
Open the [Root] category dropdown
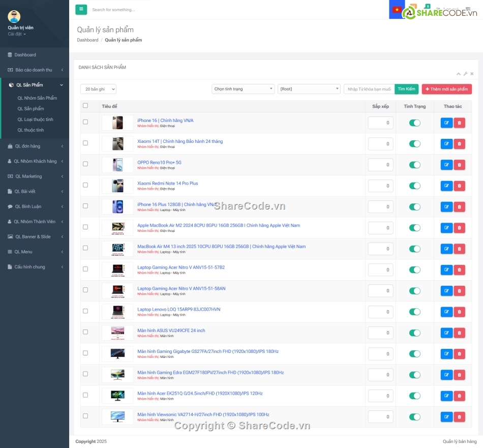coord(309,89)
